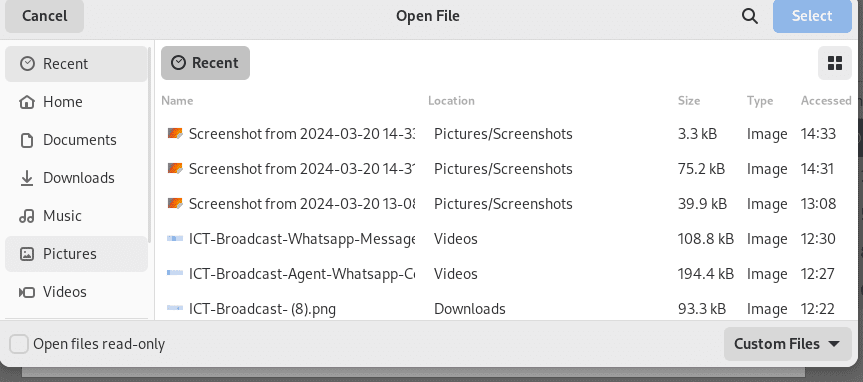Sort by Name column header
The width and height of the screenshot is (863, 382).
point(177,101)
